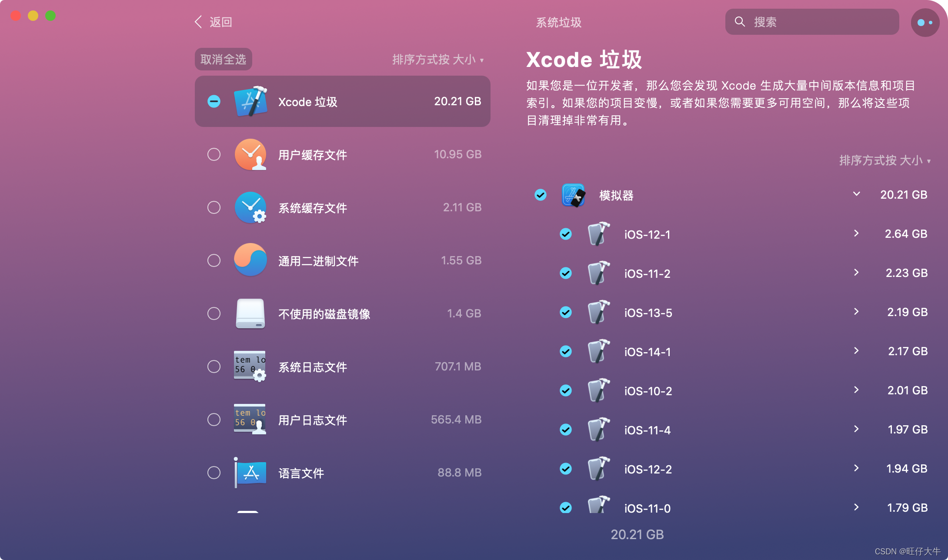Screen dimensions: 948x560
Task: Uncheck the iOS-11-2 checkbox
Action: coord(566,273)
